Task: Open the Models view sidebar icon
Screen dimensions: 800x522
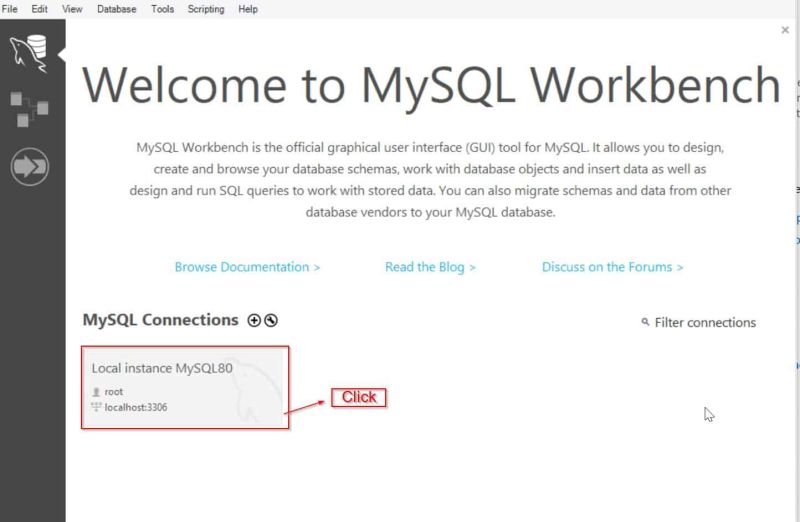Action: click(x=29, y=109)
